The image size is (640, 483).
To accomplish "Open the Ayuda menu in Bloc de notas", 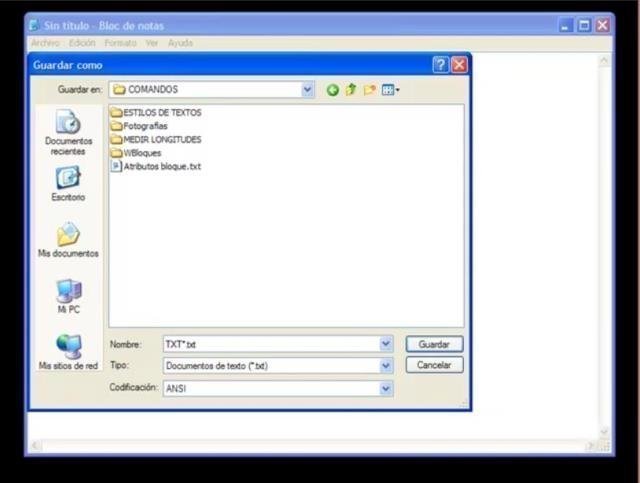I will point(180,43).
